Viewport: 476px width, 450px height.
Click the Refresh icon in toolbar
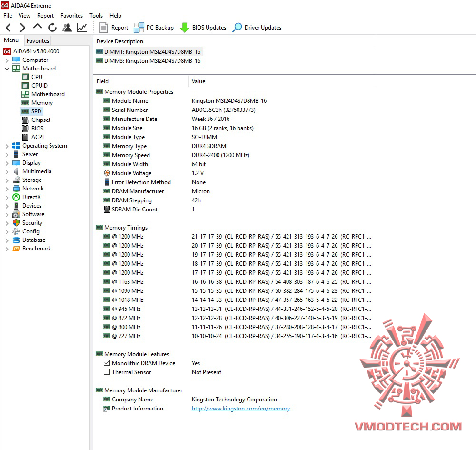click(52, 28)
